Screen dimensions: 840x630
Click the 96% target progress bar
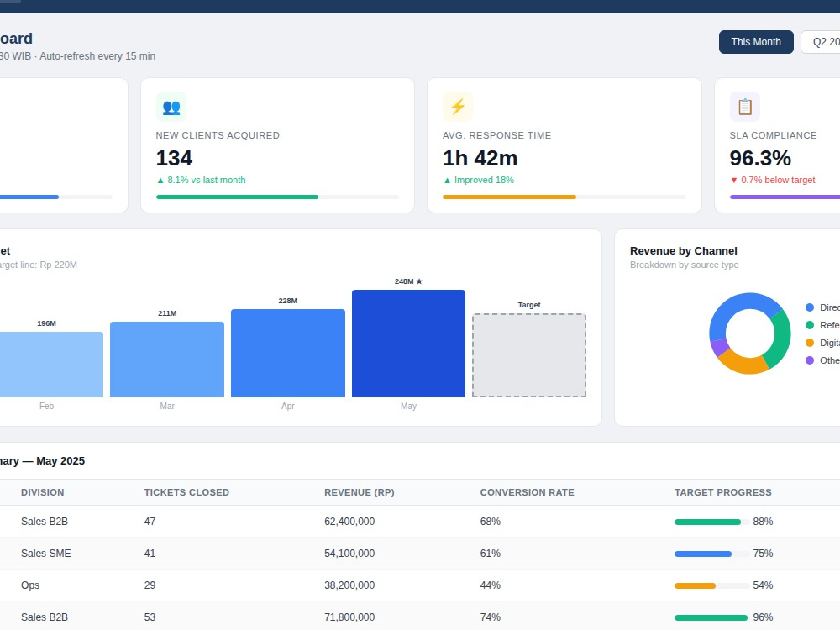coord(712,617)
